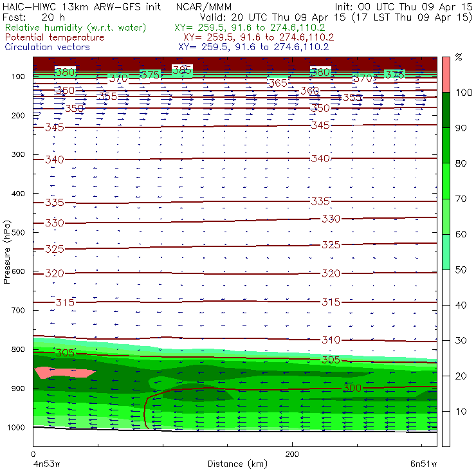Click the 50–60% mint green colorbar segment
The width and height of the screenshot is (476, 476).
[446, 252]
